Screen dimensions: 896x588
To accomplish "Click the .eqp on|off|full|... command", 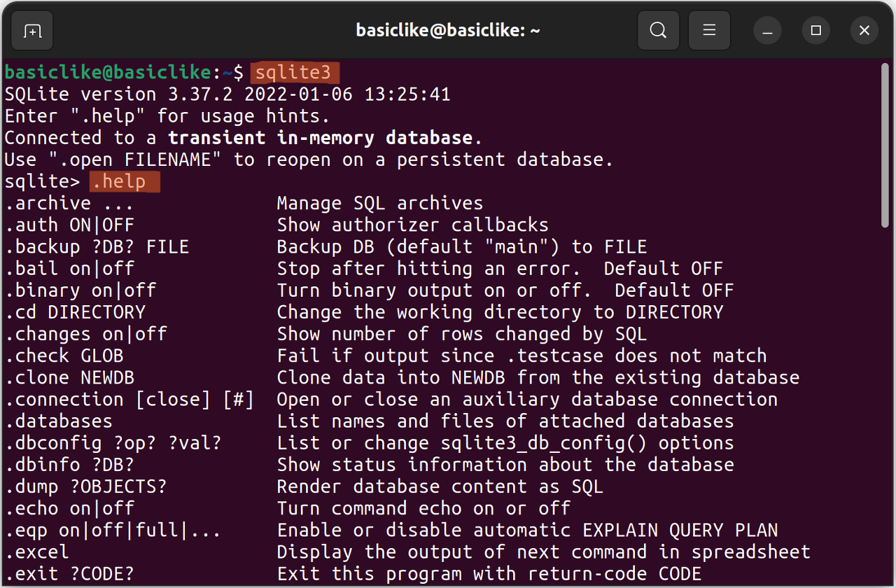I will click(113, 530).
